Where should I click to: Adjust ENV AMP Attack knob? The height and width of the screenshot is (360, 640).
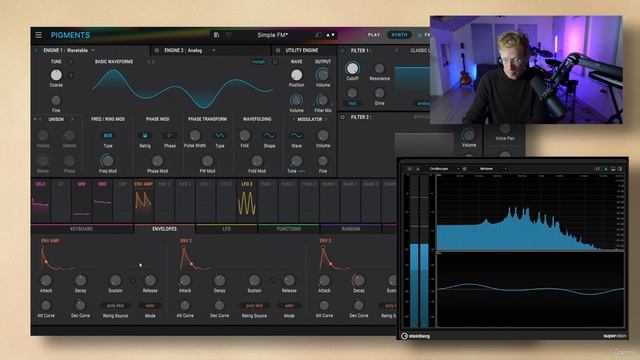pyautogui.click(x=46, y=280)
